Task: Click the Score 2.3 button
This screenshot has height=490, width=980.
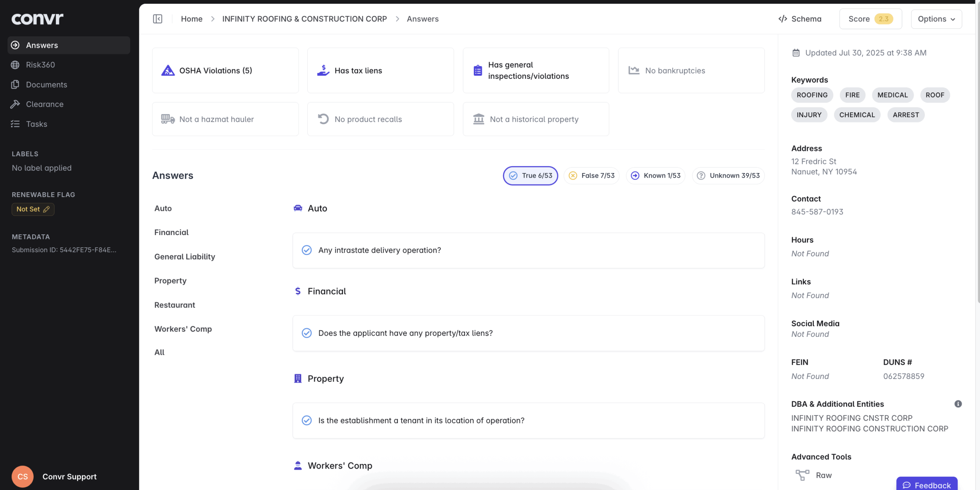Action: click(x=871, y=19)
